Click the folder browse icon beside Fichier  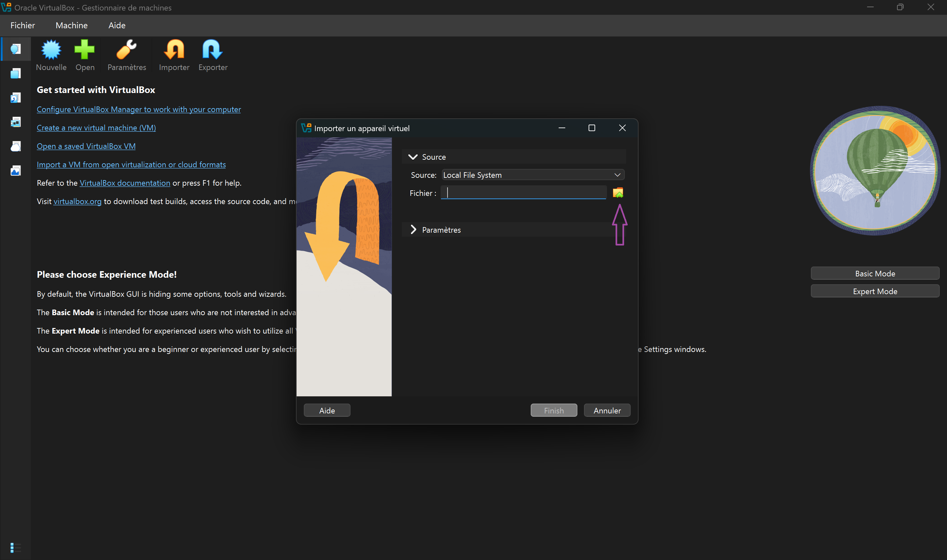(618, 193)
